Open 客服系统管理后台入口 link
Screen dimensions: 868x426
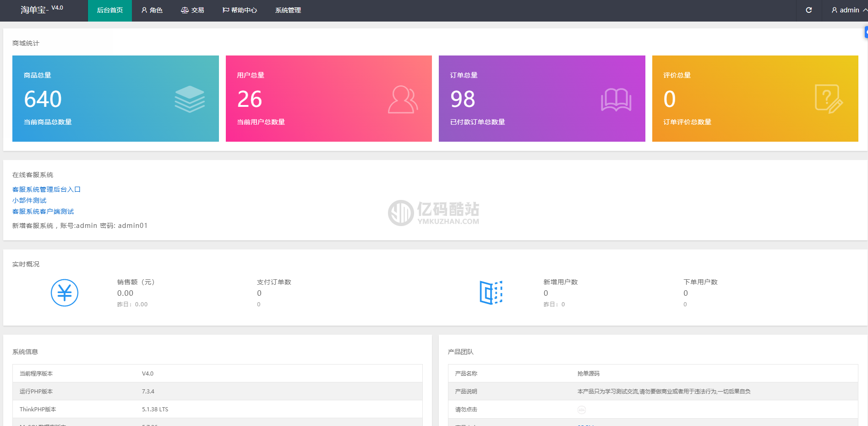pos(46,189)
